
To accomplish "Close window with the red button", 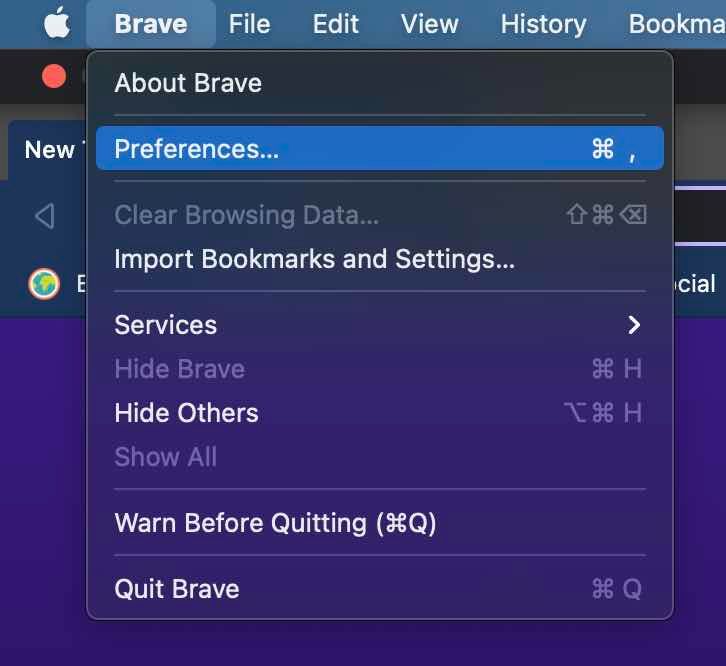I will click(54, 76).
